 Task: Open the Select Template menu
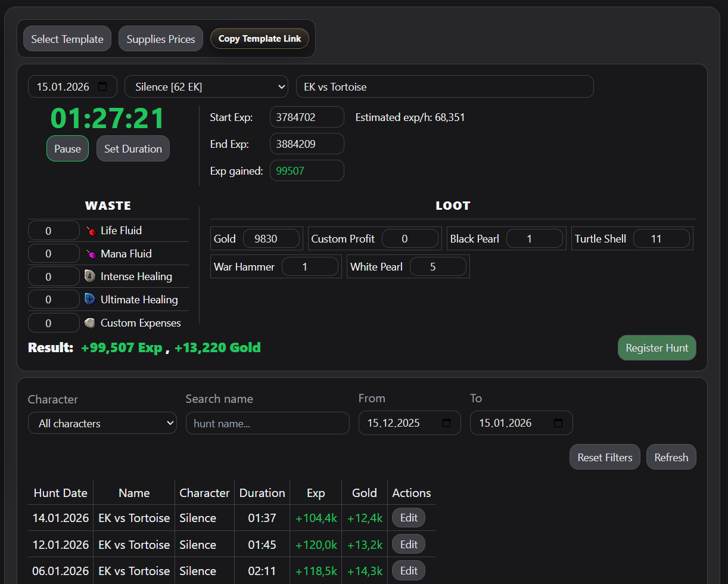click(67, 39)
